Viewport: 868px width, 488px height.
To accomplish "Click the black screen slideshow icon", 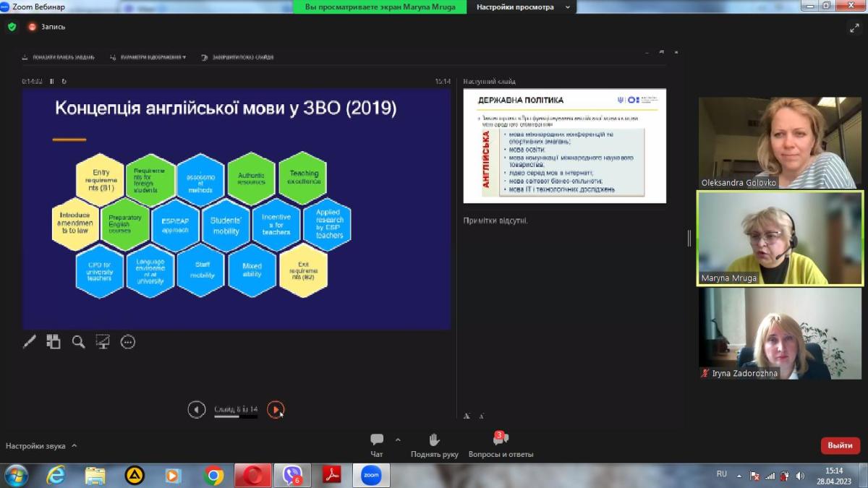I will tap(103, 342).
